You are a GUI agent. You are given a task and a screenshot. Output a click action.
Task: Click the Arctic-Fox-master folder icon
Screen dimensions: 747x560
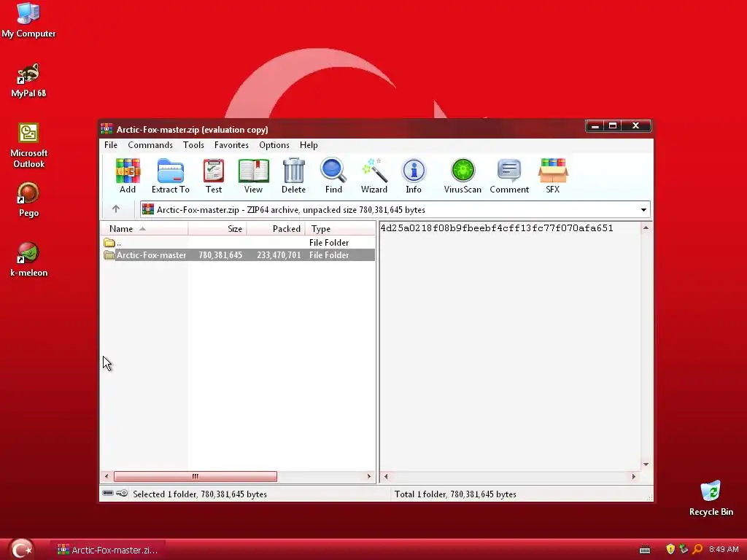[x=109, y=255]
